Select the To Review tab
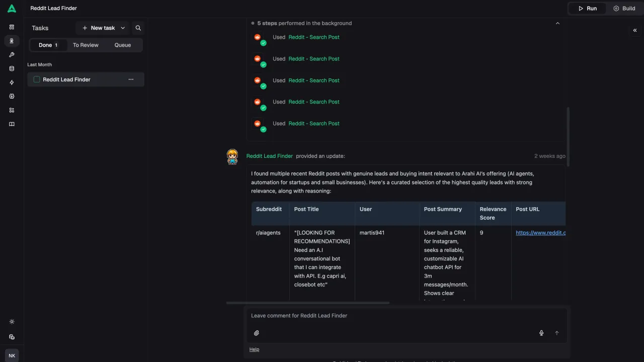 coord(86,45)
